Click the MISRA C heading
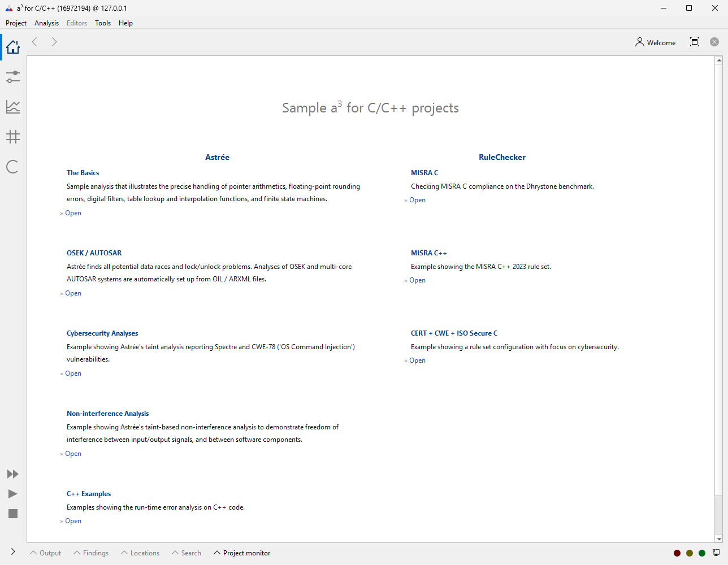The height and width of the screenshot is (565, 728). point(424,173)
